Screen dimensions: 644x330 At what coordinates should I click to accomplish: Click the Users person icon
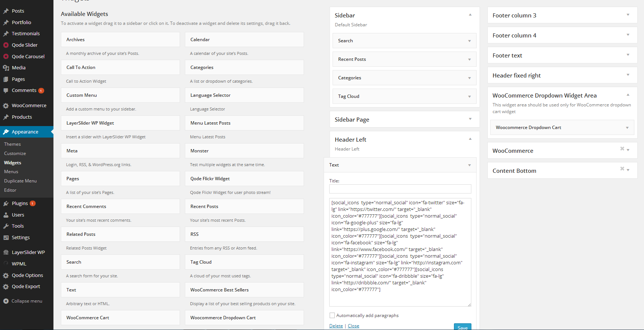tap(6, 215)
